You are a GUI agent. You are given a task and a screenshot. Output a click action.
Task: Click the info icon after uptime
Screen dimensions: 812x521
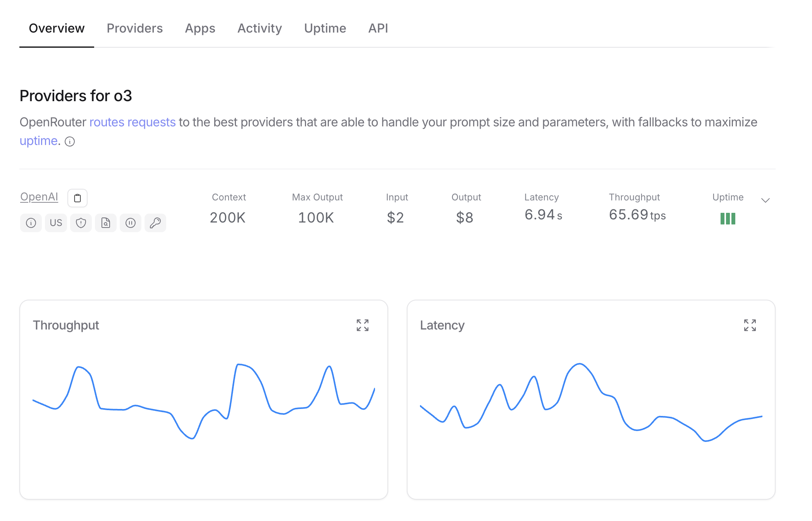(70, 141)
